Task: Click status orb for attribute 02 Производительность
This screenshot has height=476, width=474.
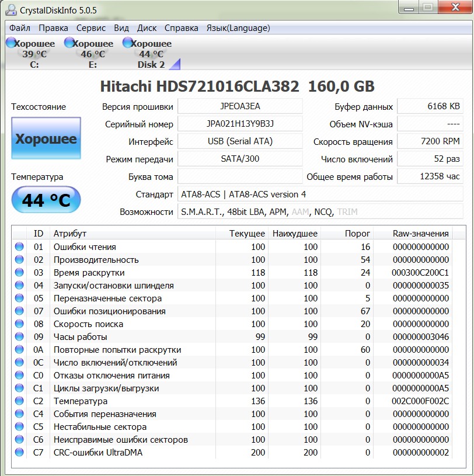Action: (x=19, y=259)
